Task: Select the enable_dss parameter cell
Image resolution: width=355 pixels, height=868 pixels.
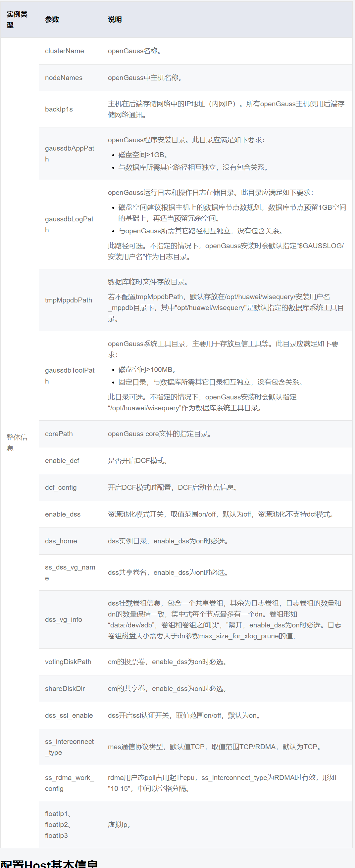Action: 70,514
